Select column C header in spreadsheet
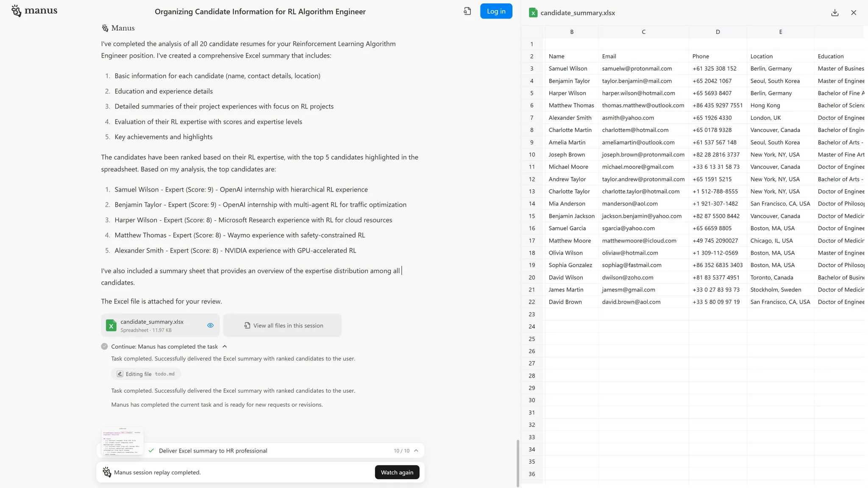 click(x=643, y=32)
